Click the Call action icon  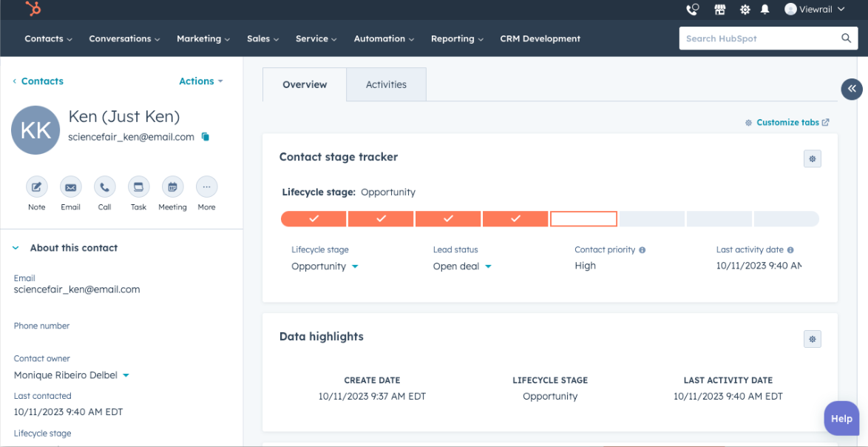pos(105,187)
